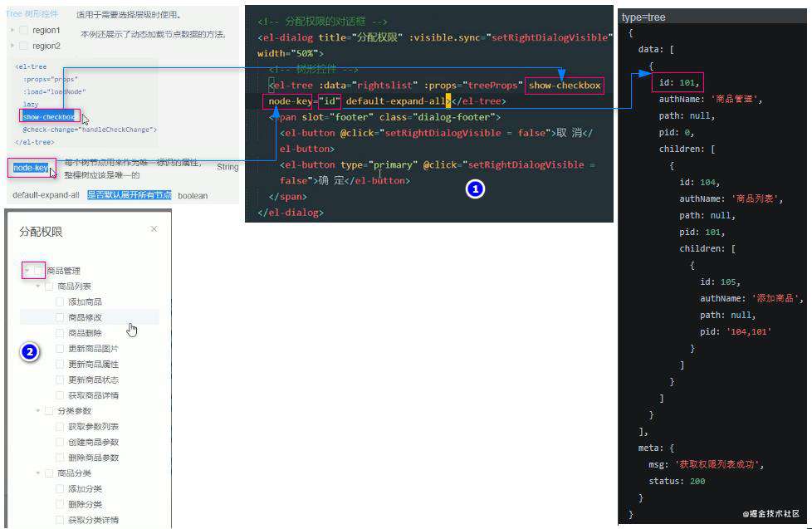Select the 删除分类 checkbox
The image size is (812, 529).
[x=60, y=504]
